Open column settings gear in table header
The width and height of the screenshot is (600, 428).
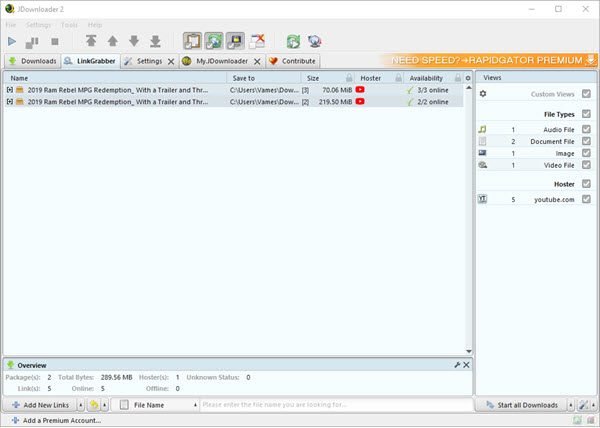click(x=468, y=78)
